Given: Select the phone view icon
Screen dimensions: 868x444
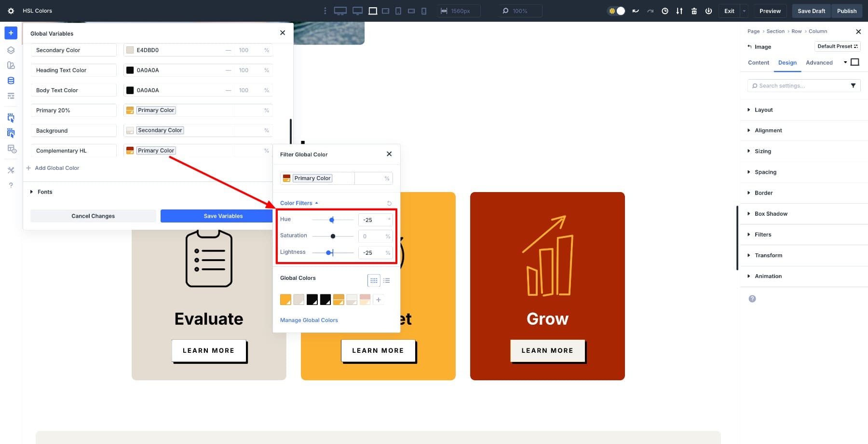Looking at the screenshot, I should click(x=424, y=11).
